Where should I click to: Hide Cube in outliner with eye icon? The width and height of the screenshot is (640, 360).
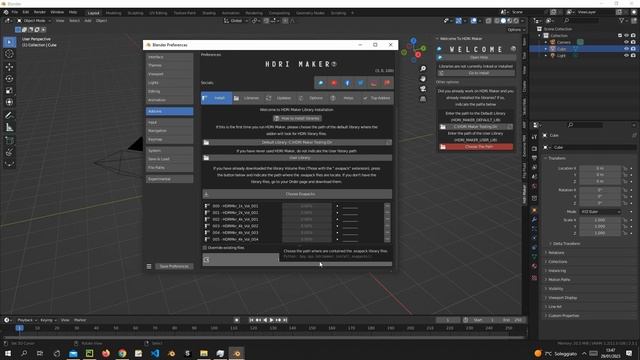(x=626, y=49)
